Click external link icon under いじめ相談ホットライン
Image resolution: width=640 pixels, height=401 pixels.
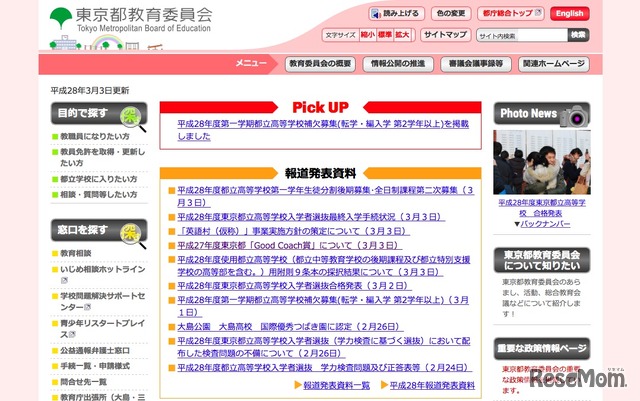click(64, 280)
